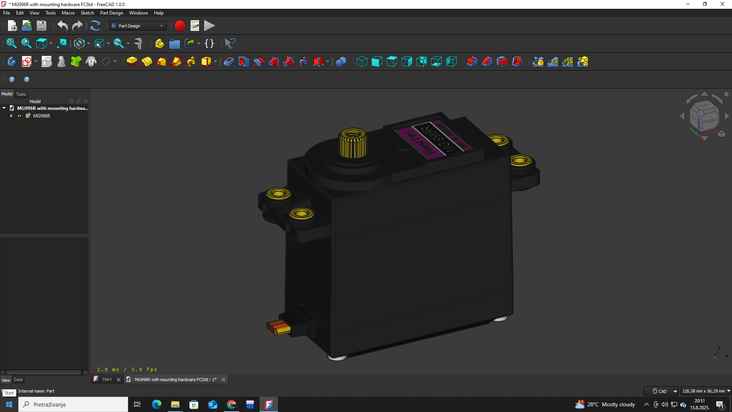Expand the MG996R part tree node
The width and height of the screenshot is (732, 412).
pos(11,116)
